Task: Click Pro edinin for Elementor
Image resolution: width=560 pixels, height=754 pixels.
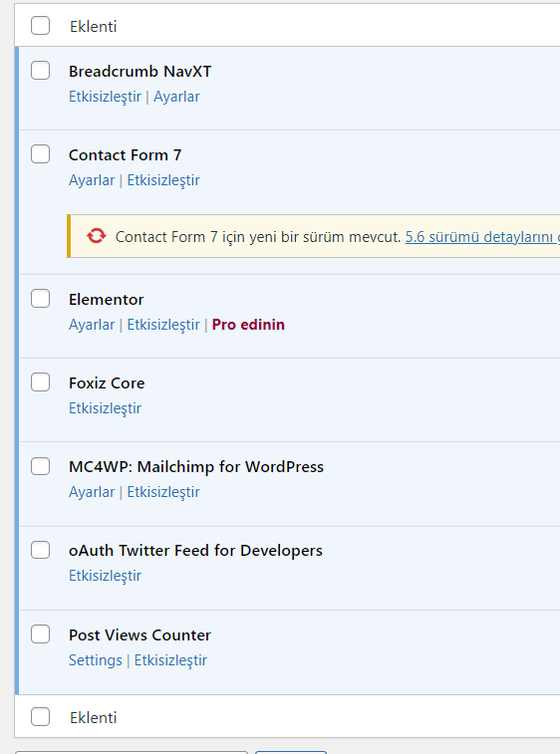Action: coord(248,325)
